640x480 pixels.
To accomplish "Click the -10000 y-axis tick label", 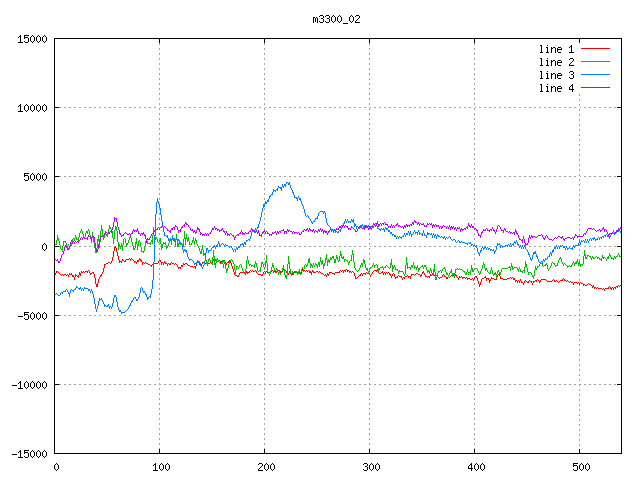I will pos(29,384).
